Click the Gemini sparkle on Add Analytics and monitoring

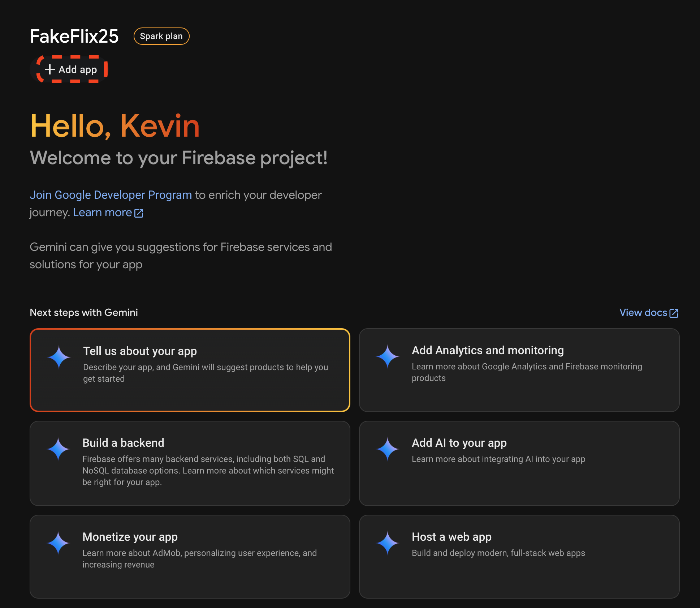388,357
